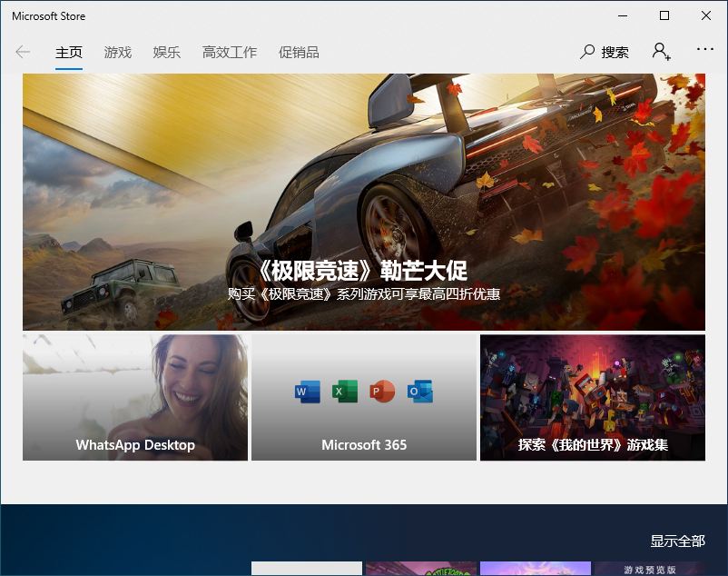Click the Word icon in Microsoft 365 tile
The width and height of the screenshot is (728, 576).
308,392
